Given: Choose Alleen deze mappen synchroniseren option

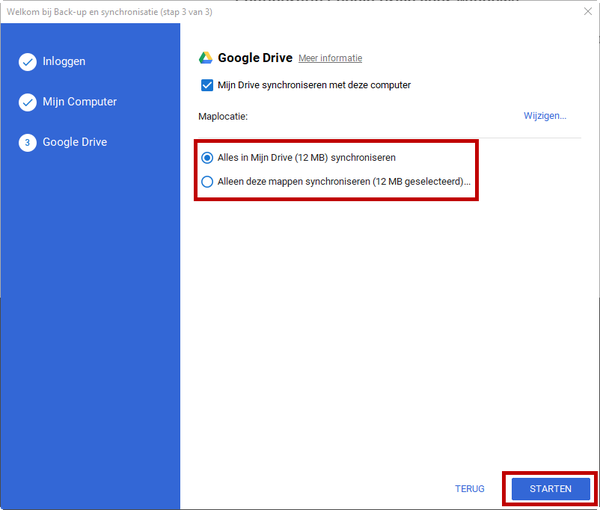Looking at the screenshot, I should click(207, 182).
